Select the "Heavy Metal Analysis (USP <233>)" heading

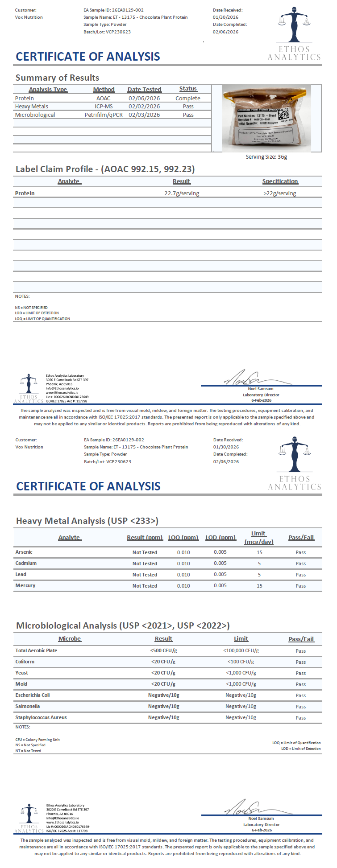click(87, 521)
